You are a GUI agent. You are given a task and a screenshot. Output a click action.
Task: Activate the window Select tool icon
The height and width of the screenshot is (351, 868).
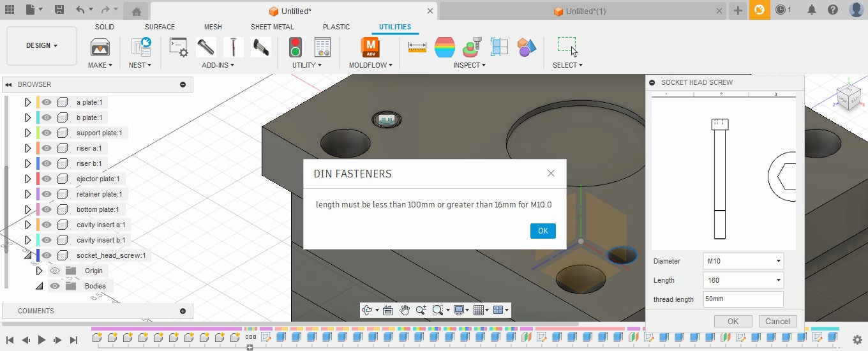point(567,46)
